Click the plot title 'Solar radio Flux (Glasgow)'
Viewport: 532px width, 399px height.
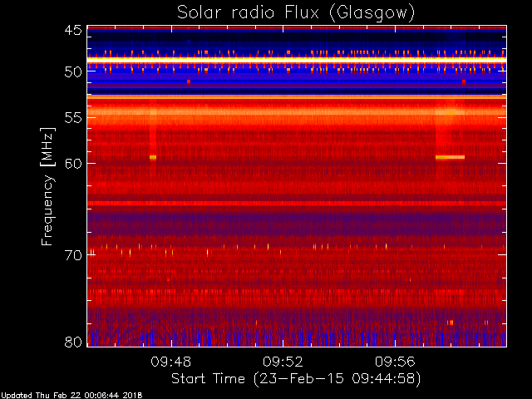296,13
